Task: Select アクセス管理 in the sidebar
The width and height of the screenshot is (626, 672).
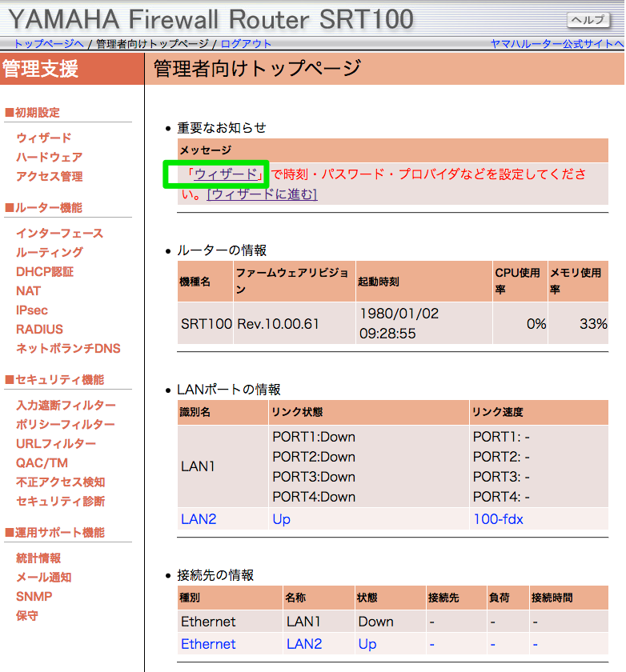Action: point(50,177)
